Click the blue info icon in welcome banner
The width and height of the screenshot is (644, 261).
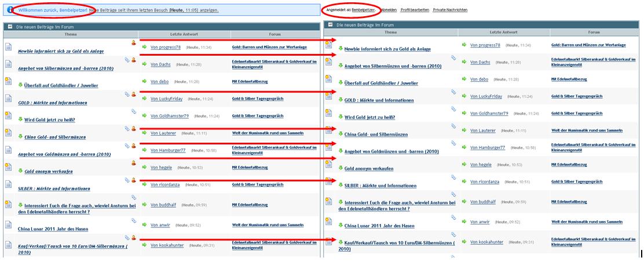[x=10, y=10]
